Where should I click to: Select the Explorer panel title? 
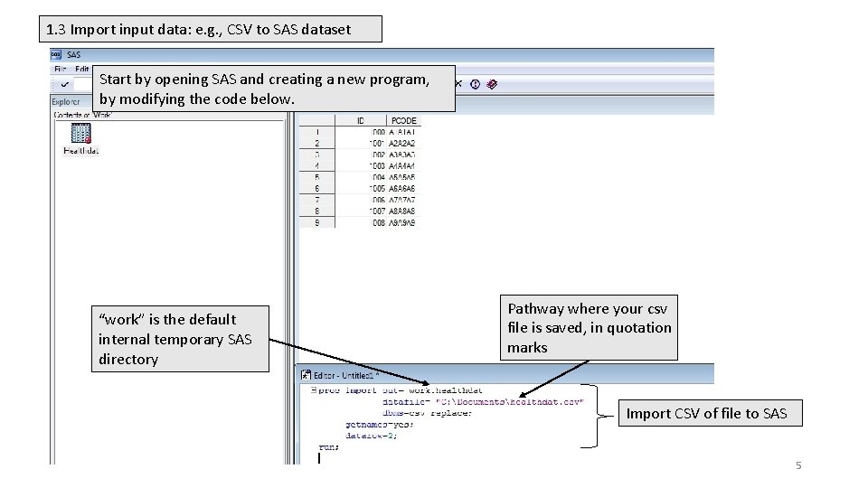click(x=66, y=102)
